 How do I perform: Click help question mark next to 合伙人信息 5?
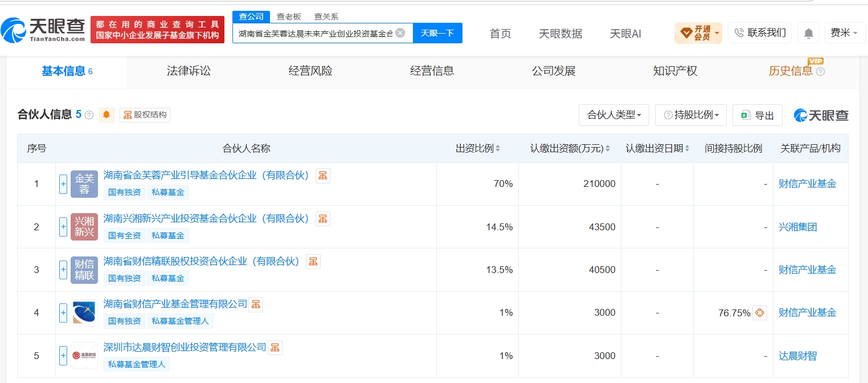click(89, 115)
